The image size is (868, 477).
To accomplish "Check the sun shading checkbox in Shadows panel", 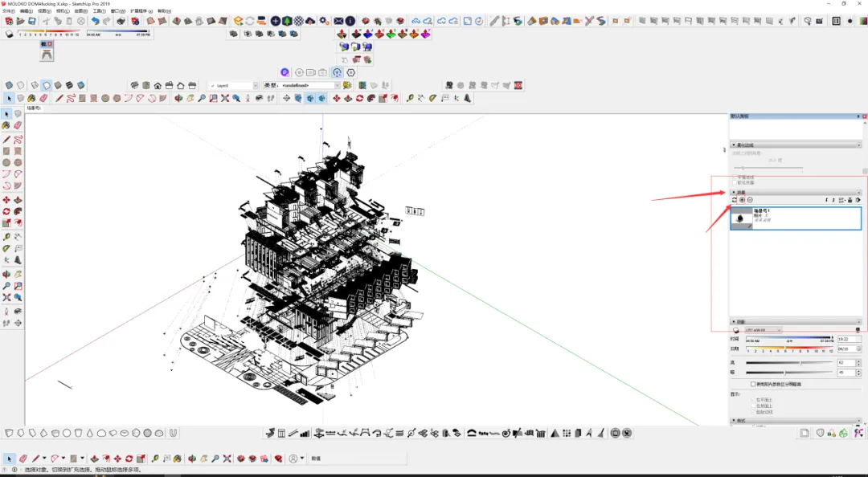I will coord(753,384).
